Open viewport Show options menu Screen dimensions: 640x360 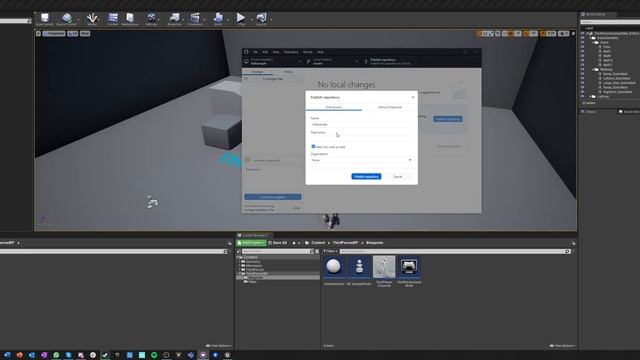[x=85, y=33]
